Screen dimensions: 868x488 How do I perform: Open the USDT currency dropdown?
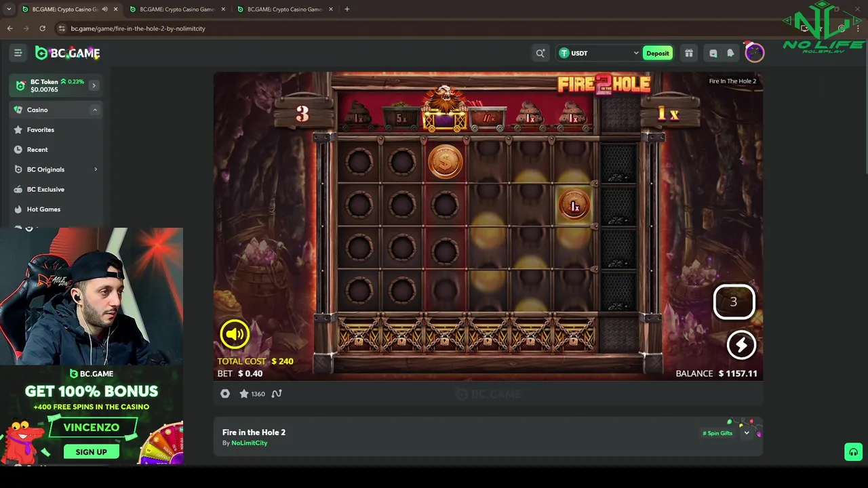tap(599, 53)
